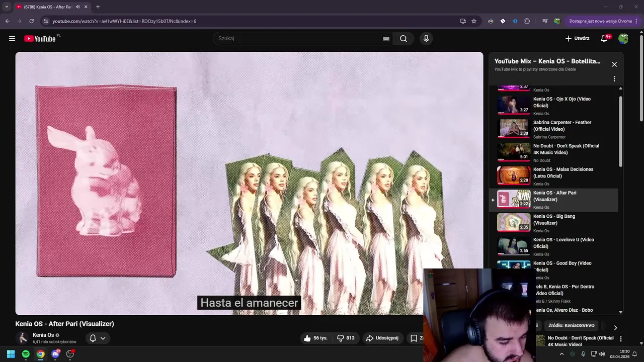Viewport: 644px width, 362px height.
Task: Open the white tag extension icon
Action: click(x=503, y=21)
